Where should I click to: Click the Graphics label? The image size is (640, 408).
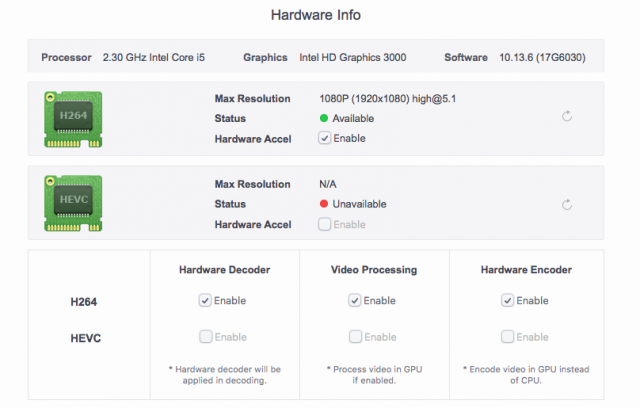point(265,58)
